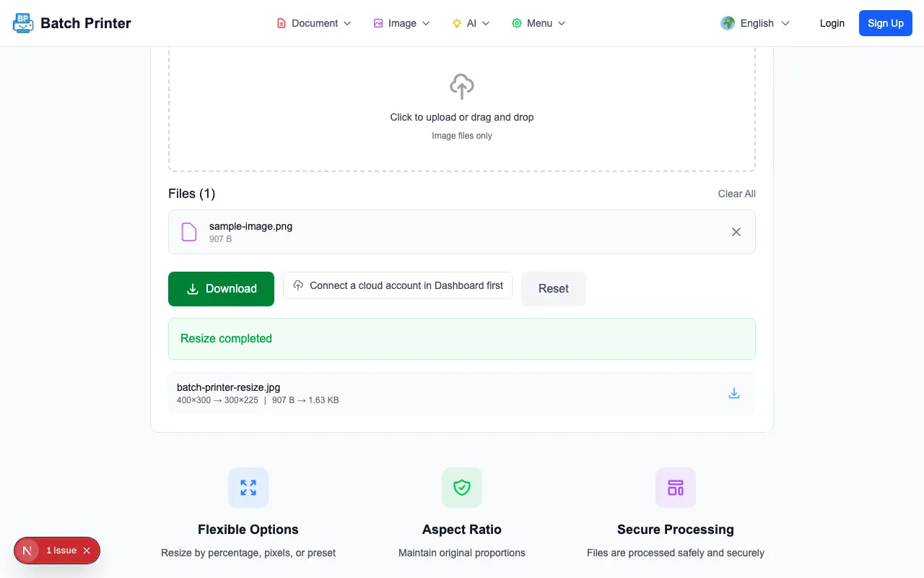Click the 400×300 → 300×225 dimensions text
The width and height of the screenshot is (924, 578).
click(x=217, y=400)
